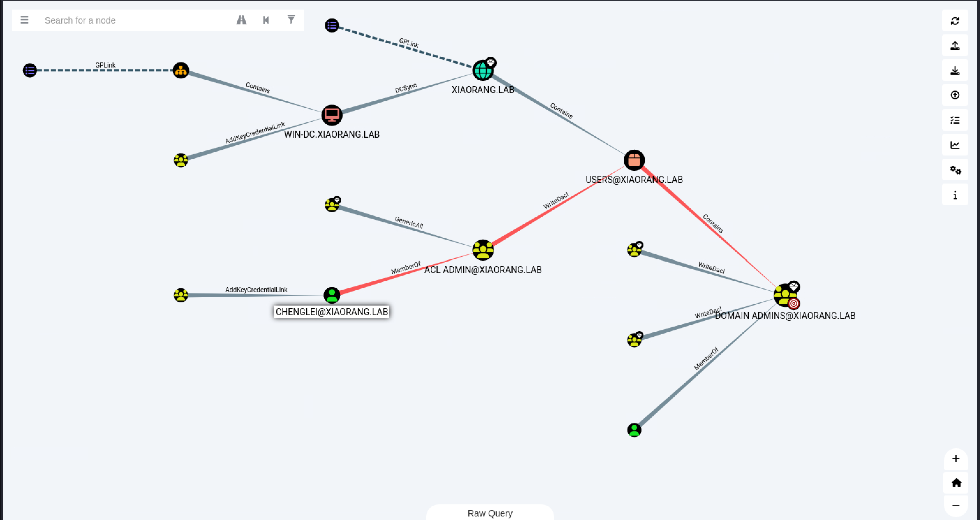Click the export graph icon
This screenshot has width=980, height=520.
(955, 46)
